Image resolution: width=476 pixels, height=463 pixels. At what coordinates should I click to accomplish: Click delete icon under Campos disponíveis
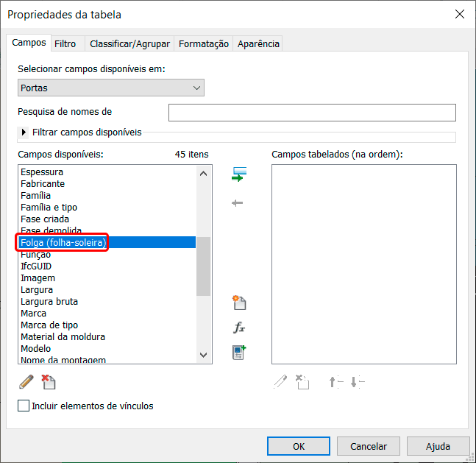49,381
